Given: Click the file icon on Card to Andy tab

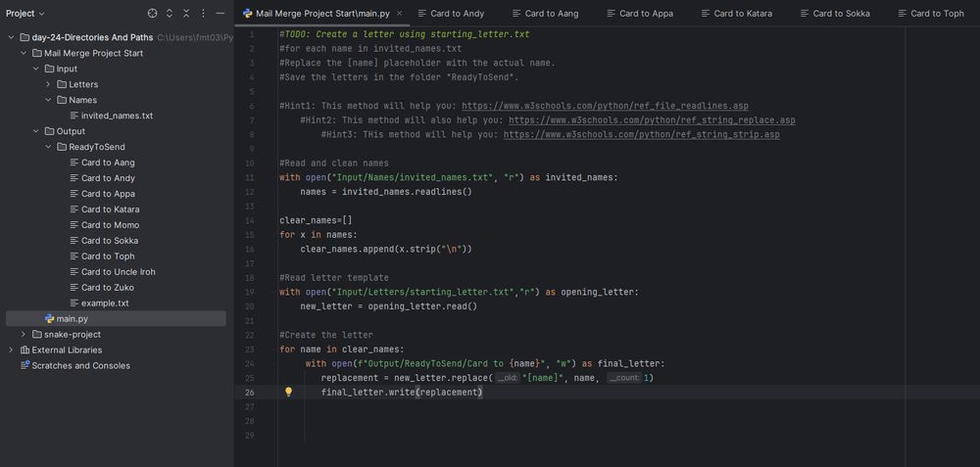Looking at the screenshot, I should (x=422, y=13).
